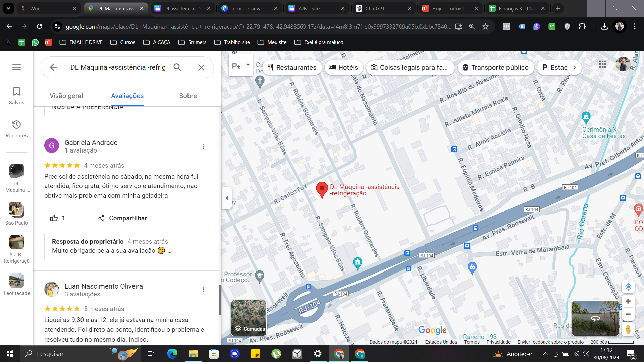Filter map by Hotéis
This screenshot has width=644, height=362.
(343, 67)
